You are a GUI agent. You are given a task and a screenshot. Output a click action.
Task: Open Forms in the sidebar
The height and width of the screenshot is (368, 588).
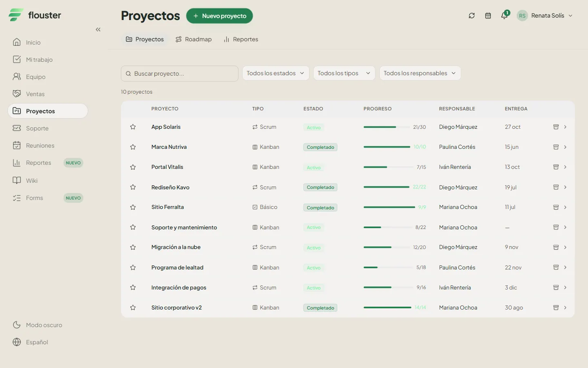48,198
